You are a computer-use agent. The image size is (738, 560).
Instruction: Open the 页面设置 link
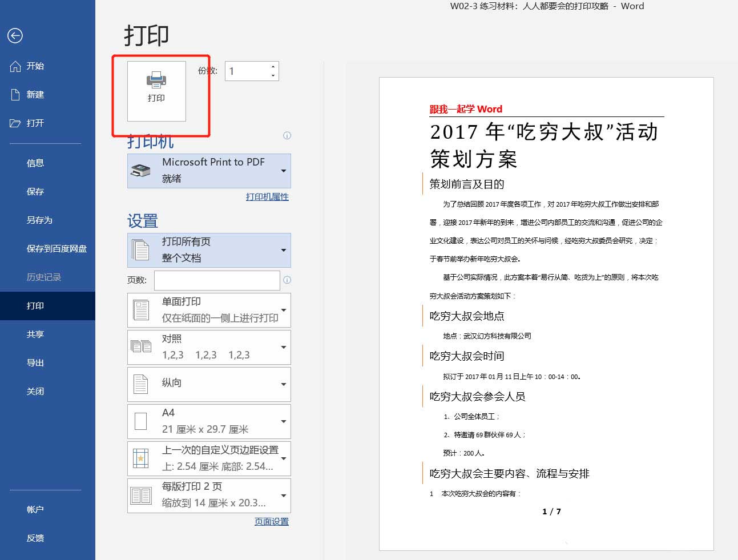point(272,522)
